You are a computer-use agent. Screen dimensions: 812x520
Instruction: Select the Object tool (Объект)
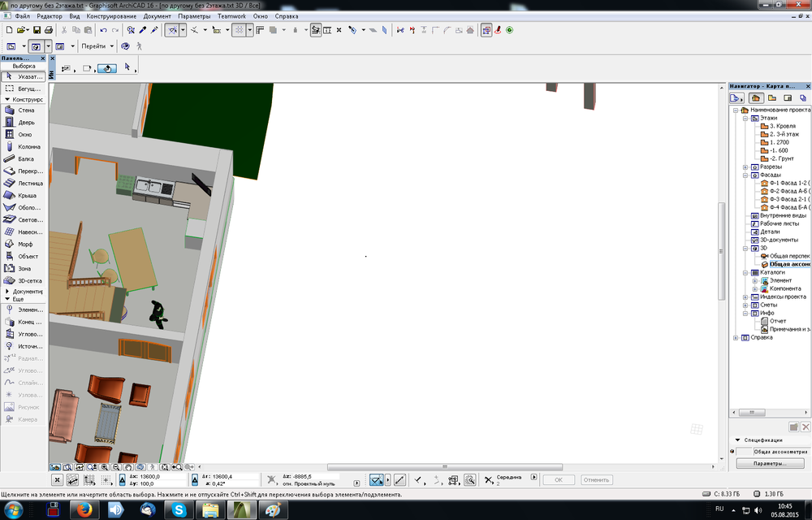coord(24,256)
